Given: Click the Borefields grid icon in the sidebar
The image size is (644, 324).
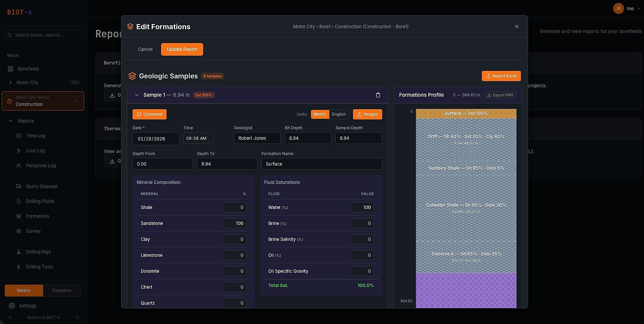Looking at the screenshot, I should point(11,69).
